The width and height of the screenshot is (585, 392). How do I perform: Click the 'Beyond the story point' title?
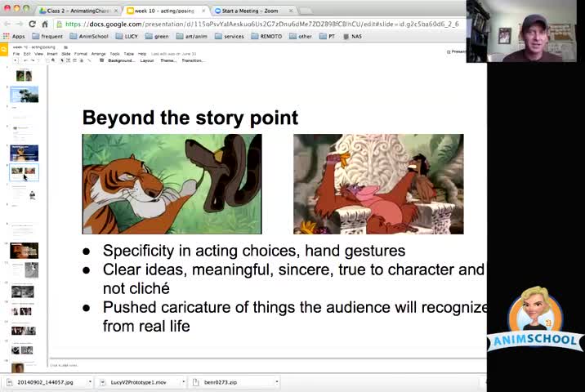coord(190,118)
